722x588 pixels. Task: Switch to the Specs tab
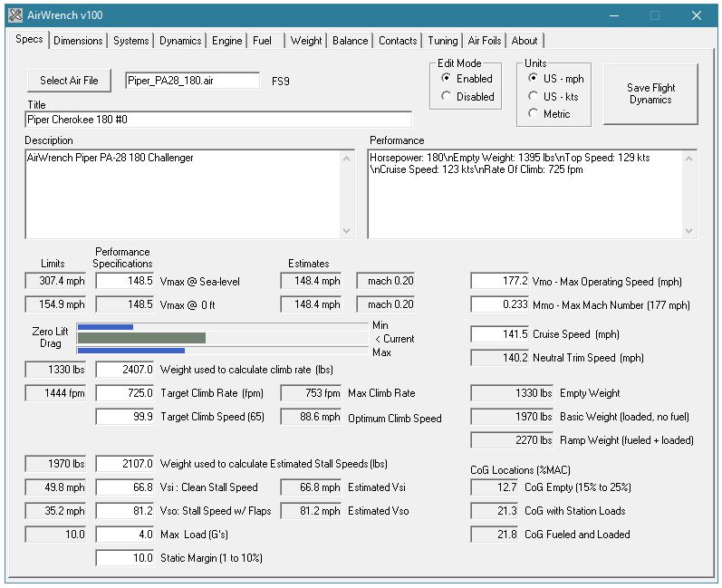29,39
